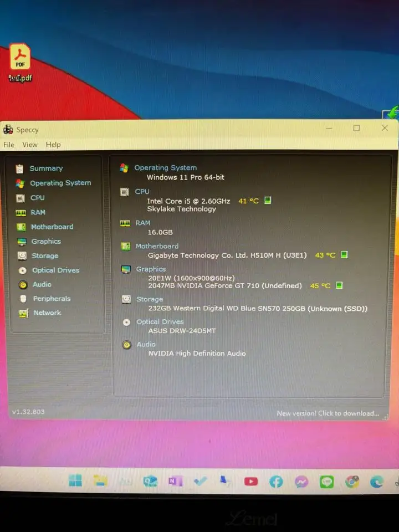Open the CPU section from the sidebar

(38, 198)
